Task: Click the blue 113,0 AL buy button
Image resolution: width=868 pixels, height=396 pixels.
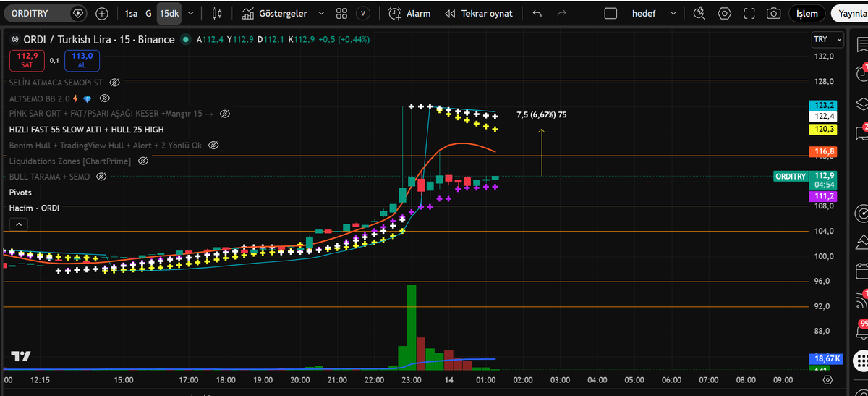Action: click(x=82, y=60)
